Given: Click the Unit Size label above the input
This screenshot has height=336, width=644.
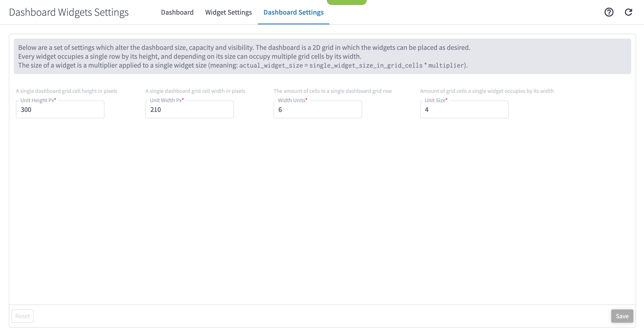Looking at the screenshot, I should [x=435, y=100].
